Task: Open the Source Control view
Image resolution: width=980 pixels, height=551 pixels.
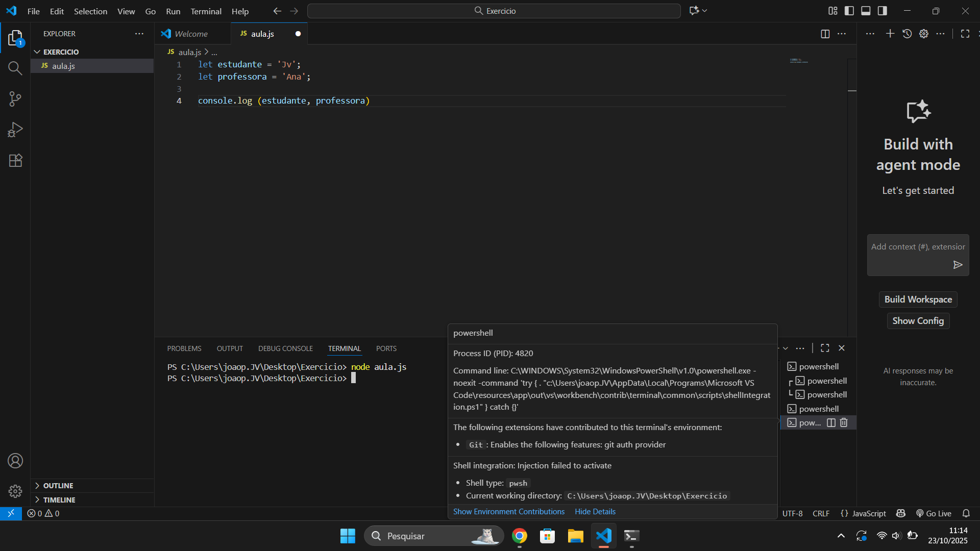Action: pyautogui.click(x=15, y=99)
